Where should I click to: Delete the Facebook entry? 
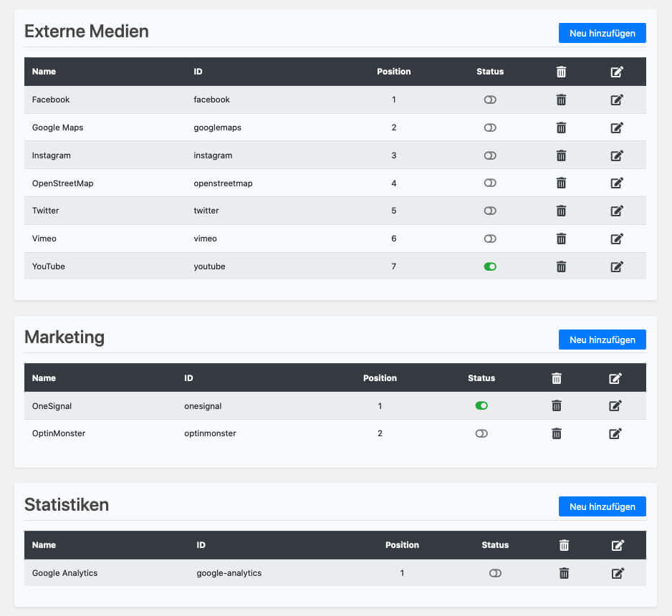(561, 100)
